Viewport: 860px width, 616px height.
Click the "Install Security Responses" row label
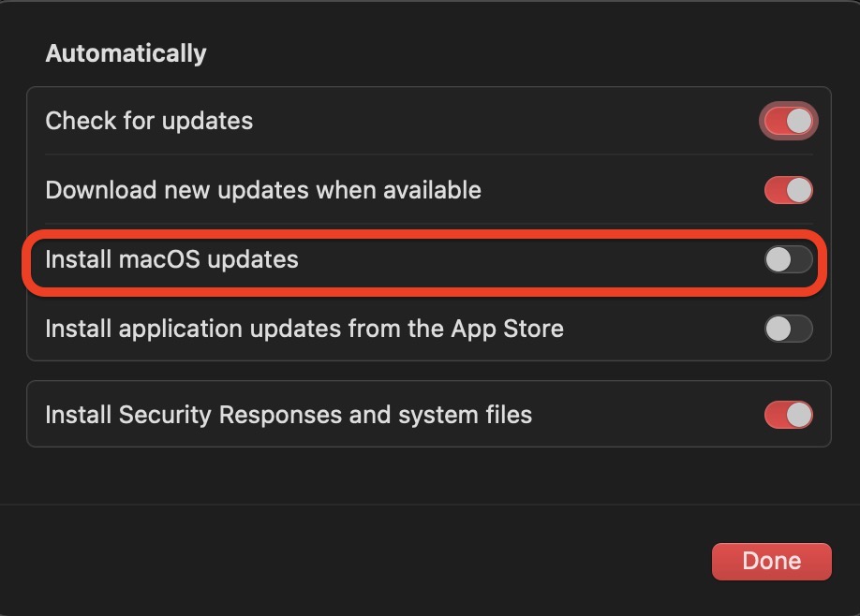289,415
